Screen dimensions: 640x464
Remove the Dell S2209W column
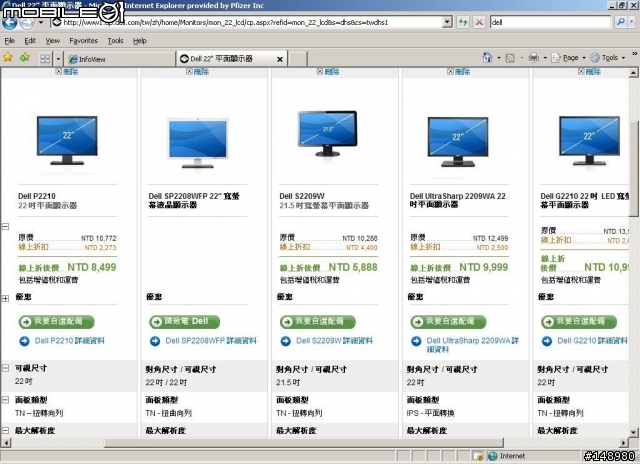[328, 72]
